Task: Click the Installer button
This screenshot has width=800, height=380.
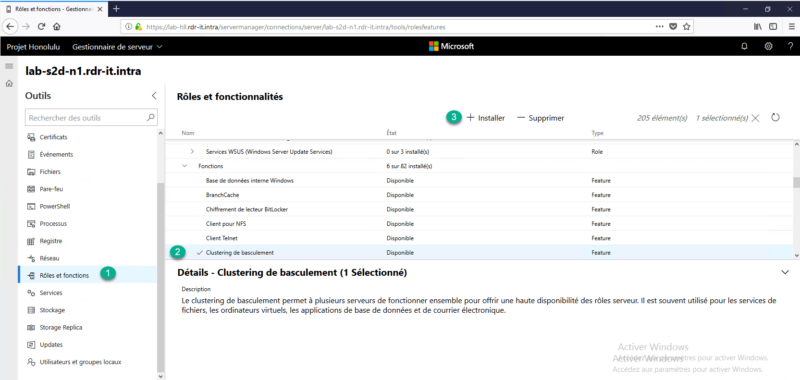Action: (x=486, y=118)
